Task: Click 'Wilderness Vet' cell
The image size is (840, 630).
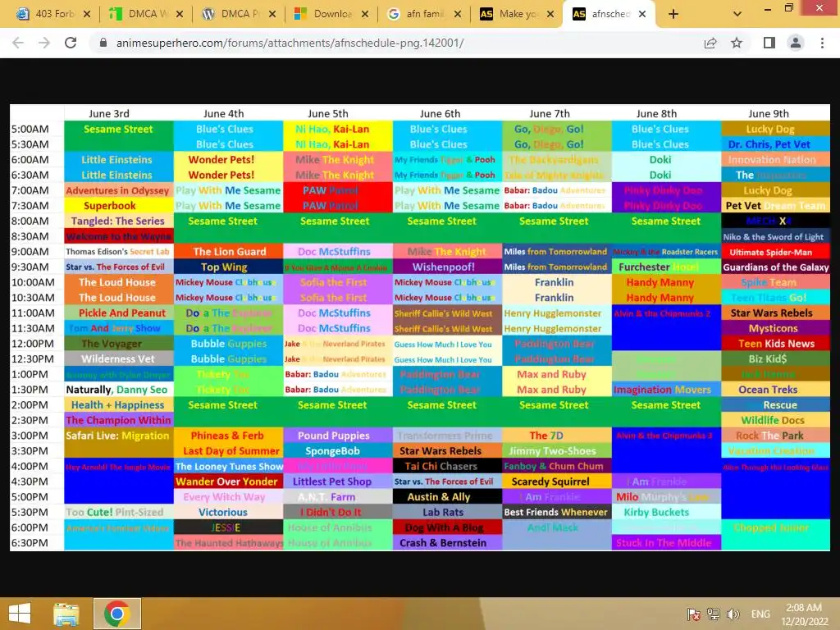Action: [118, 359]
